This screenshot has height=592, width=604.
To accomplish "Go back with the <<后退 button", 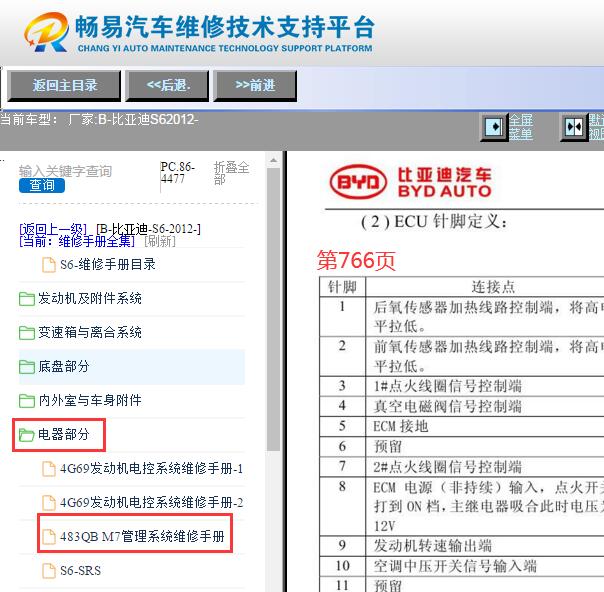I will (x=168, y=86).
